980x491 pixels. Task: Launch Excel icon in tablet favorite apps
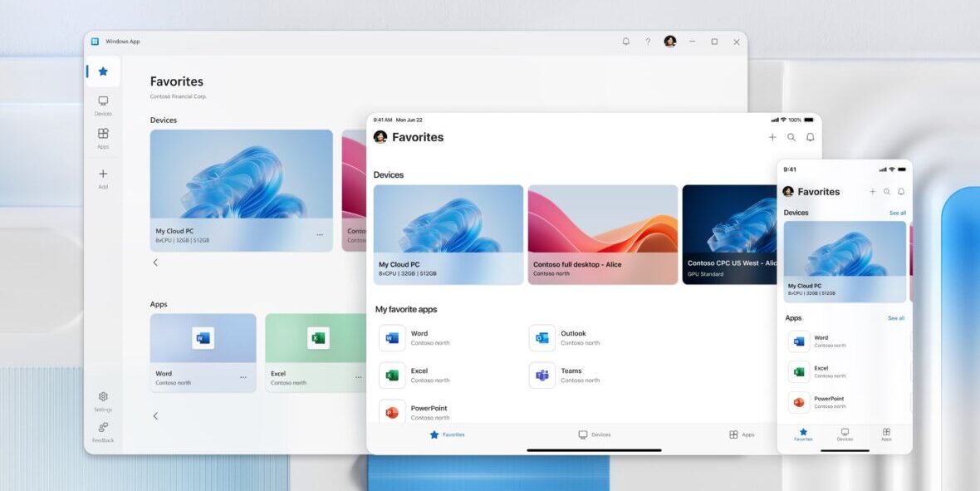tap(392, 376)
